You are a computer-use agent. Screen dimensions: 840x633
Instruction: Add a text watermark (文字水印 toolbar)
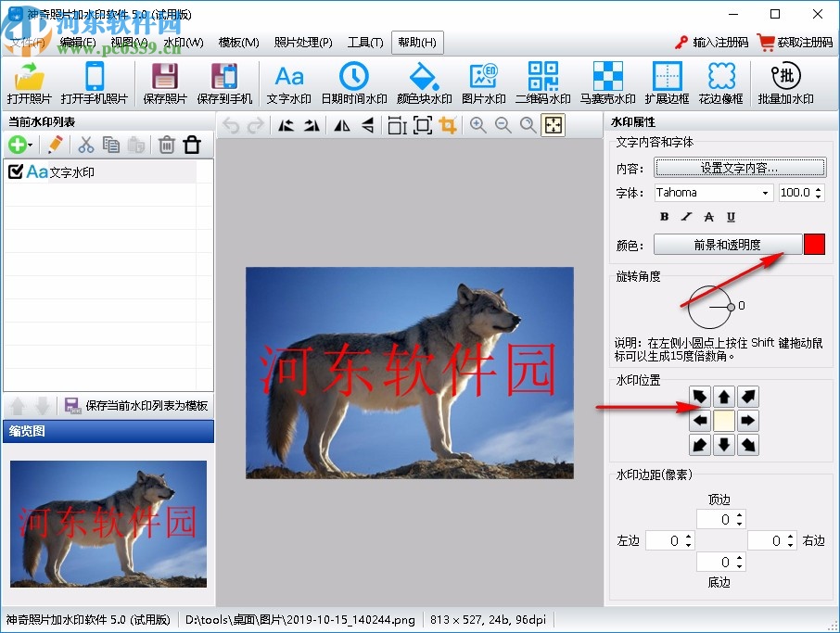288,83
